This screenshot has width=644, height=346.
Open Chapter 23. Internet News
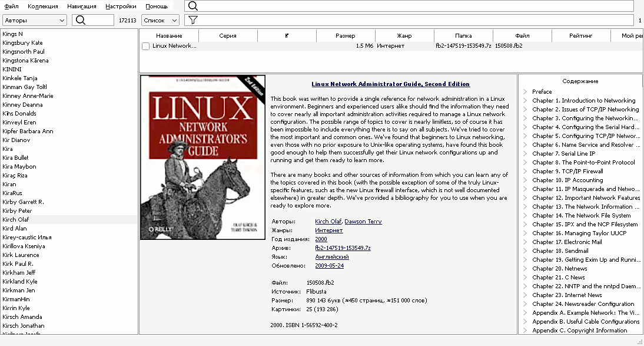click(567, 295)
